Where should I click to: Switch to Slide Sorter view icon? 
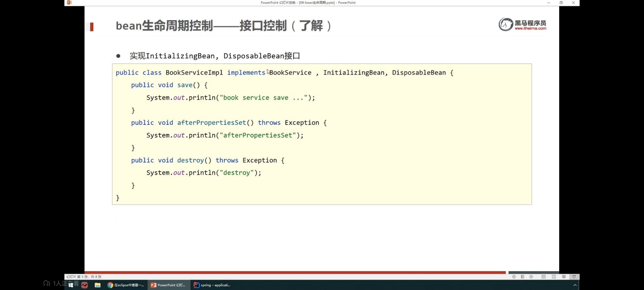(x=554, y=277)
